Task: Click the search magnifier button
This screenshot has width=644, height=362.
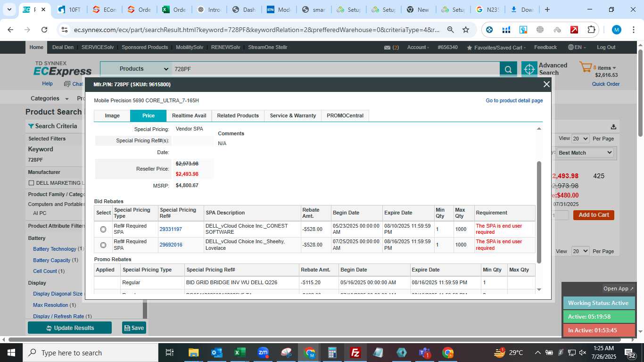Action: coord(508,69)
